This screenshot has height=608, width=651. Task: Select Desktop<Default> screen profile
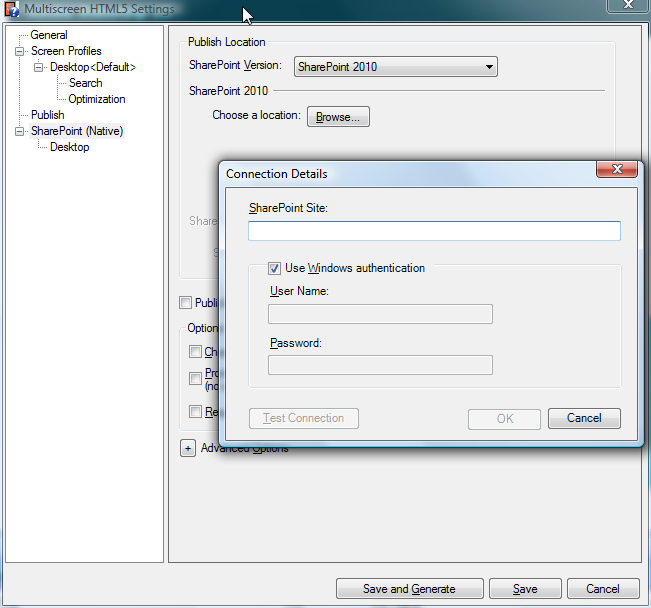(93, 67)
